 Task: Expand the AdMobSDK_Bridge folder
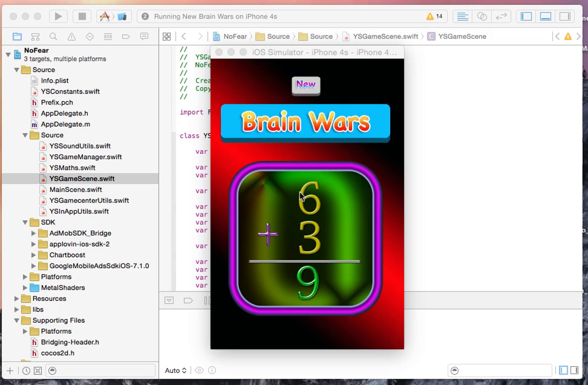(x=33, y=233)
